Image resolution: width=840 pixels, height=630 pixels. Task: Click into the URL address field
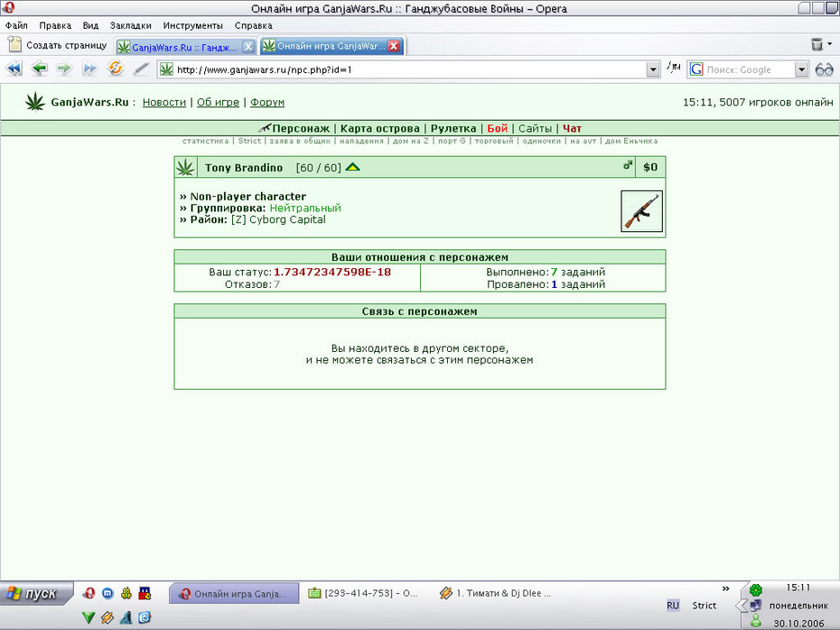tap(410, 69)
